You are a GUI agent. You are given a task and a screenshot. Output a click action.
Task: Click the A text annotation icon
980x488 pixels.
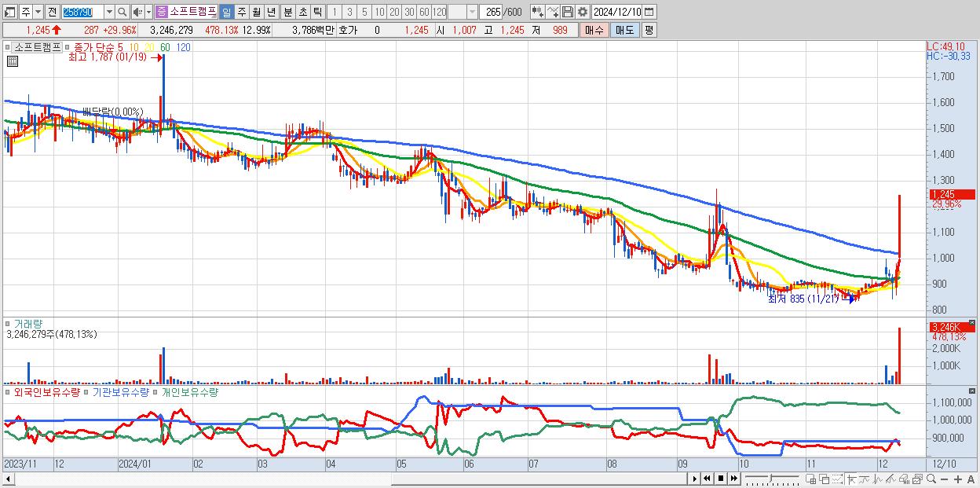971,479
